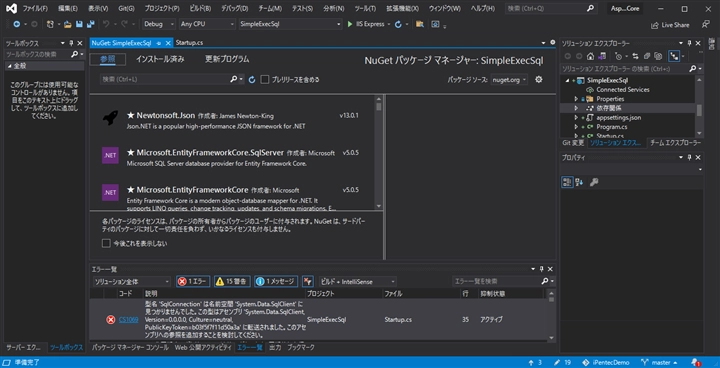Open the Package Manager Console tab

(130, 347)
